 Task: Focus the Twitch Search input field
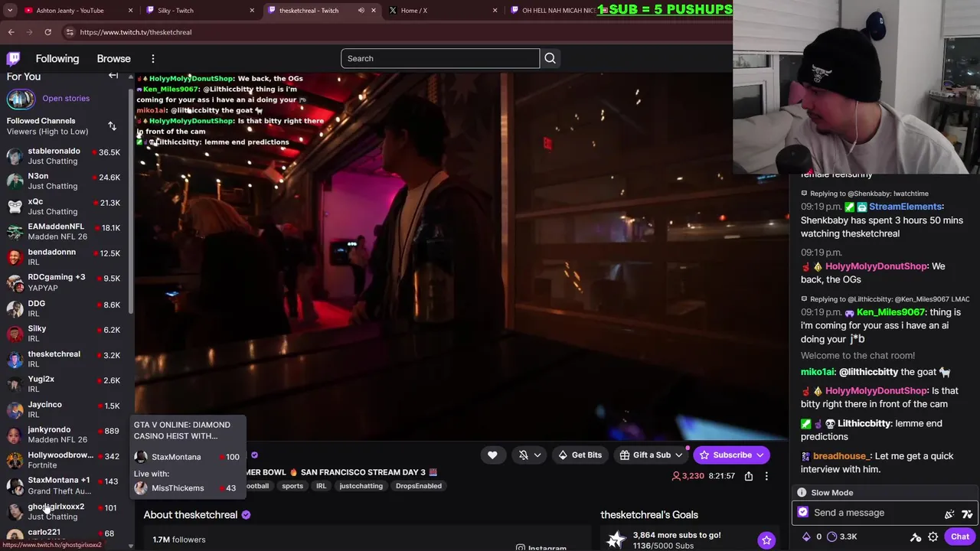coord(439,58)
